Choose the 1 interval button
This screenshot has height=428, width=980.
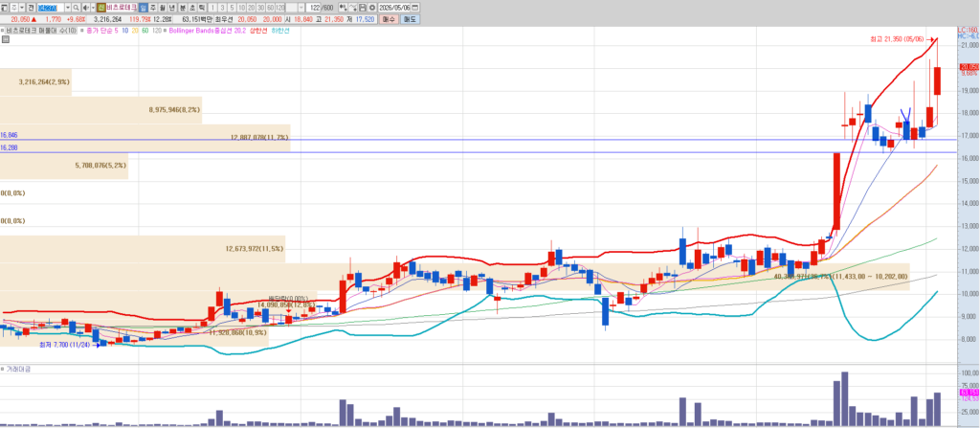[x=212, y=8]
